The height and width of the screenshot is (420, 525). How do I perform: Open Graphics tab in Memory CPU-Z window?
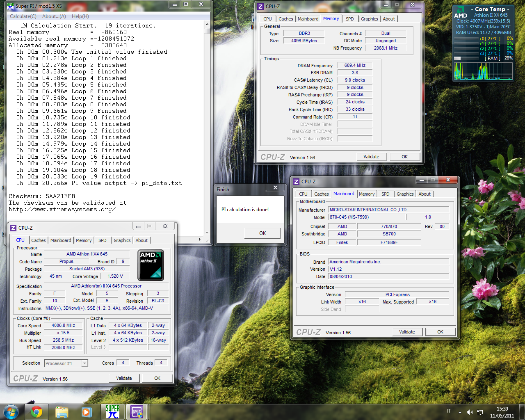point(370,19)
